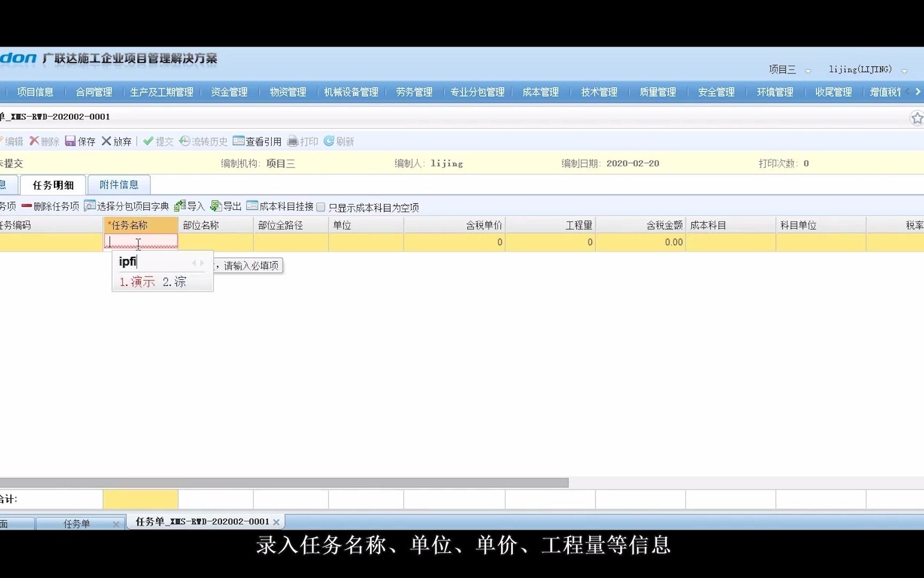
Task: Click the 含税金额 cell showing 0.00
Action: 641,242
